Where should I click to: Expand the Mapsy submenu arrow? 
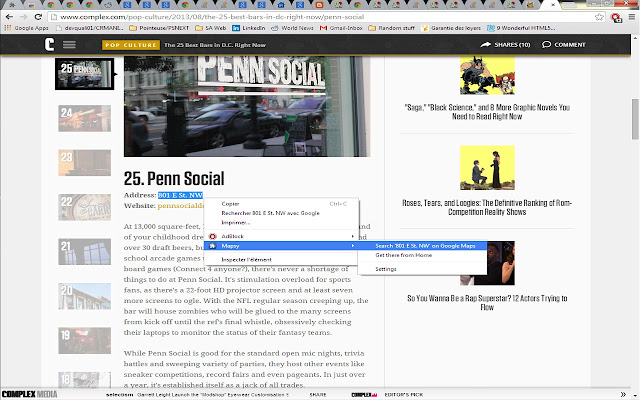pos(353,246)
